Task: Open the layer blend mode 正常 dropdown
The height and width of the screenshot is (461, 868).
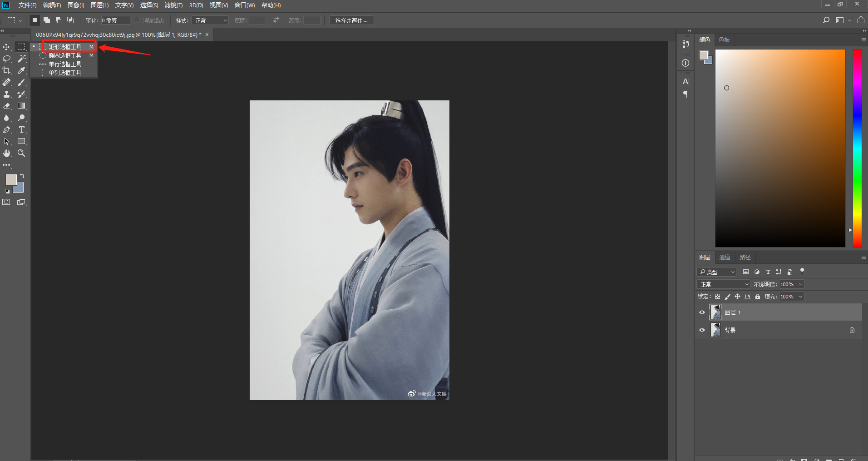Action: (723, 284)
